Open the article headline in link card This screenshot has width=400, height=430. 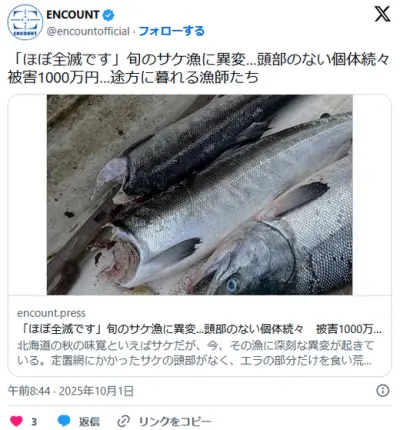click(199, 329)
